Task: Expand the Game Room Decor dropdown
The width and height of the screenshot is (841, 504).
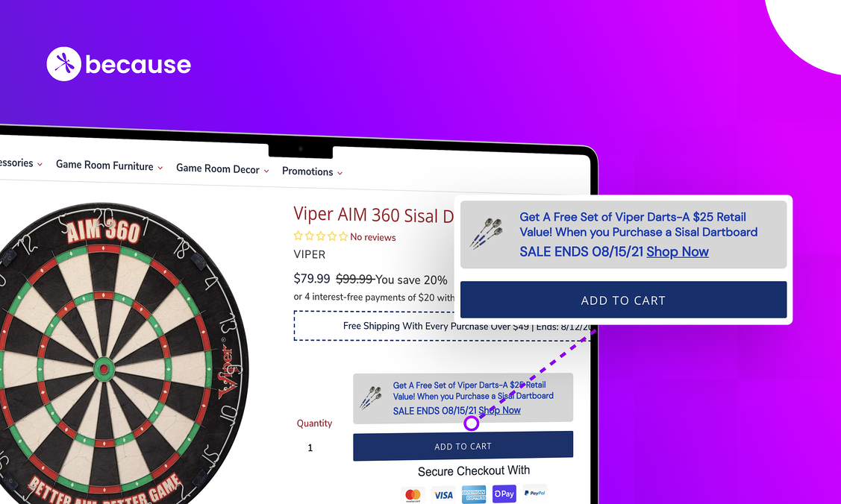Action: [x=222, y=168]
